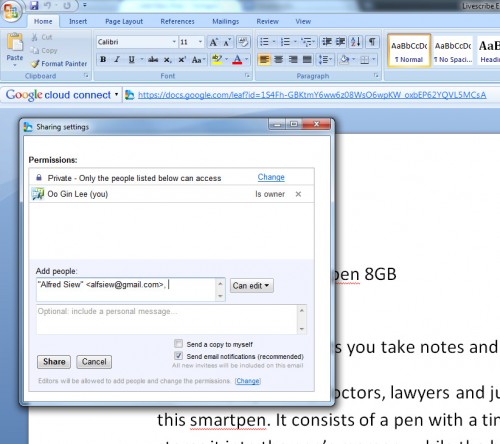Open the font size dropdown
This screenshot has width=500, height=444.
pyautogui.click(x=200, y=42)
